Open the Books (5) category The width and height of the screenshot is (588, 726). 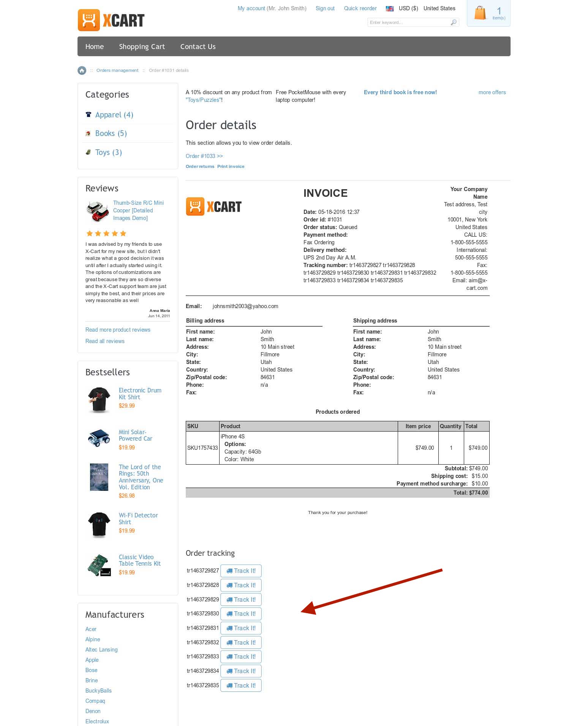point(111,133)
